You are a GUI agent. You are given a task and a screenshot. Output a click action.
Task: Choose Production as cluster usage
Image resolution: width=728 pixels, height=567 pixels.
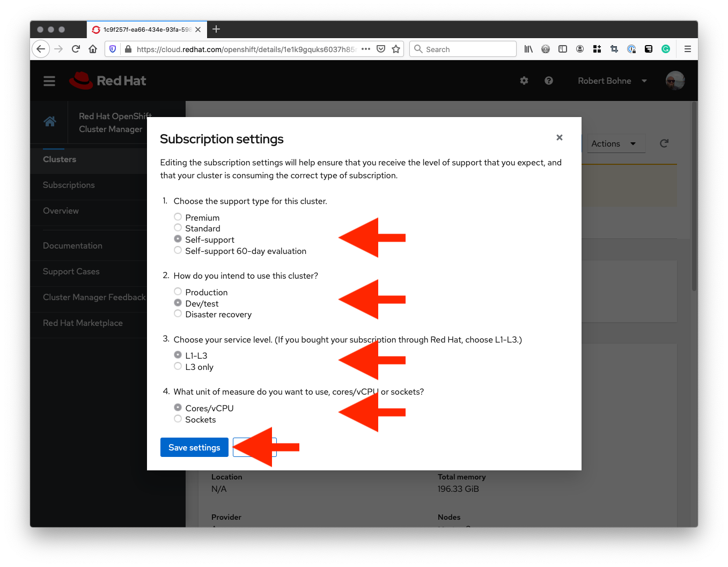coord(178,292)
